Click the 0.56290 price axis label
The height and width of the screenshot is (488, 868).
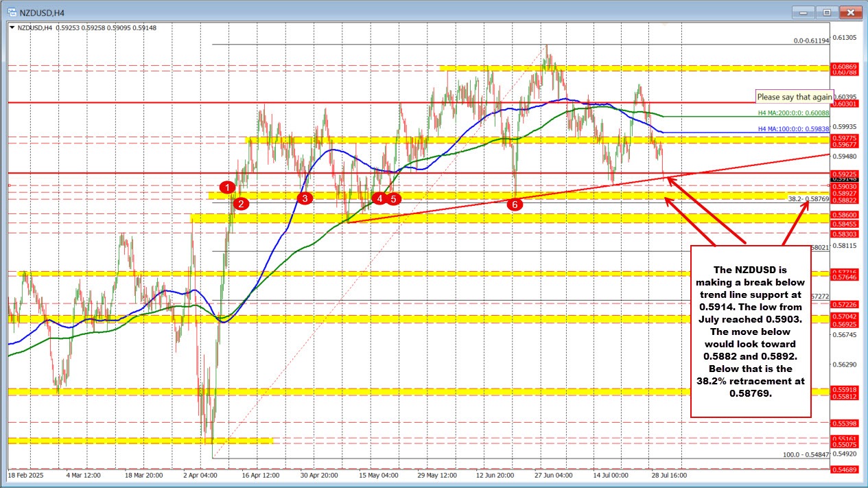pyautogui.click(x=845, y=364)
